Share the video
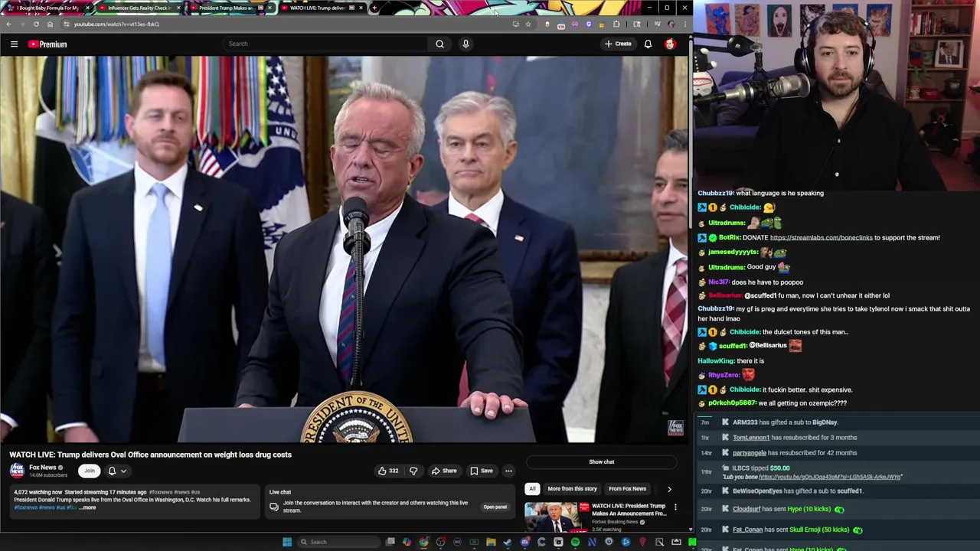 (x=443, y=471)
